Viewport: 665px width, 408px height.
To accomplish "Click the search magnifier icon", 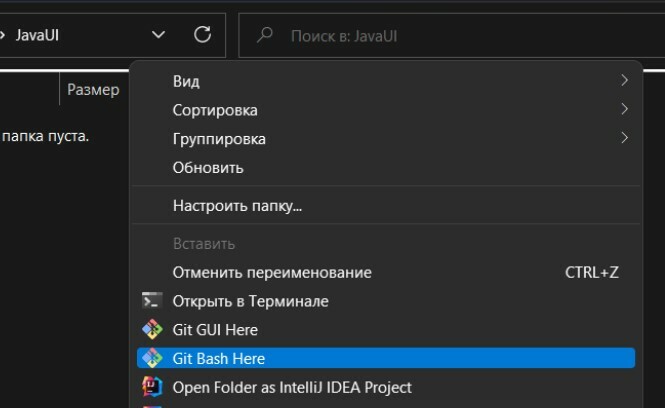I will [x=265, y=35].
